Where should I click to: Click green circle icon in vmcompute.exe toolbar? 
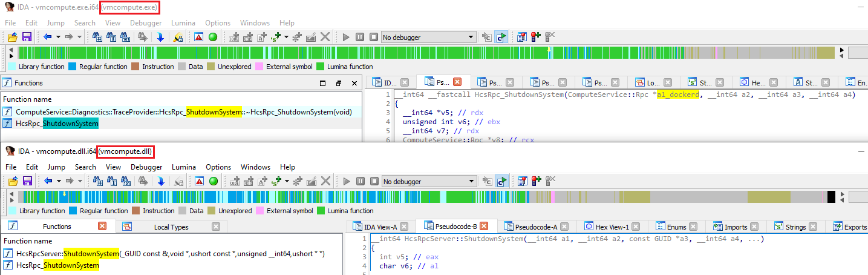(x=213, y=37)
